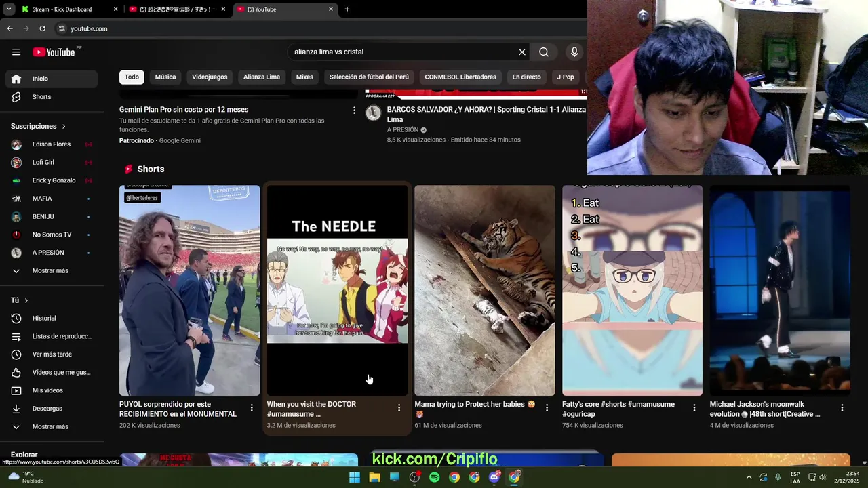
Task: Select the Alianza Lima filter chip
Action: pyautogui.click(x=262, y=77)
